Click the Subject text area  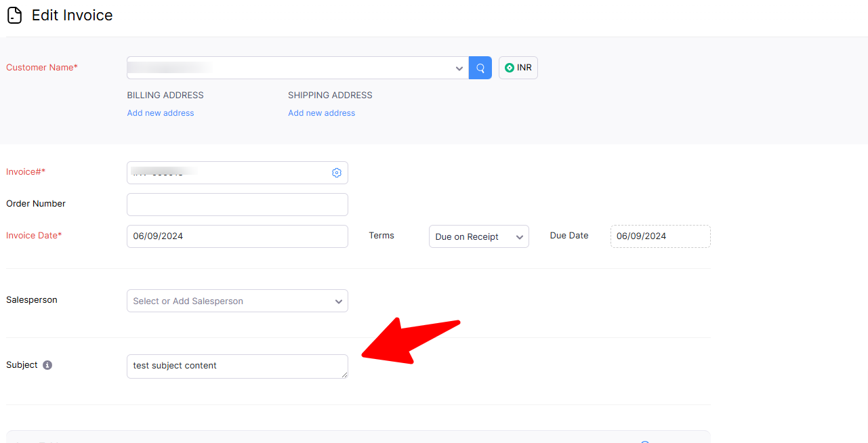[237, 366]
